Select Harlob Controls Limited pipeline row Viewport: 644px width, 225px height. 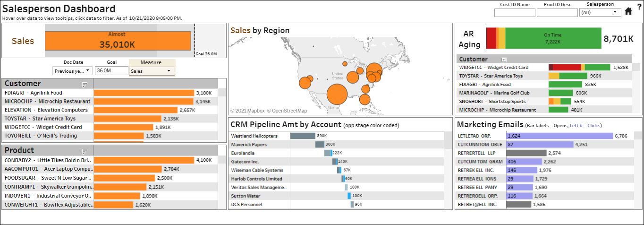click(337, 178)
